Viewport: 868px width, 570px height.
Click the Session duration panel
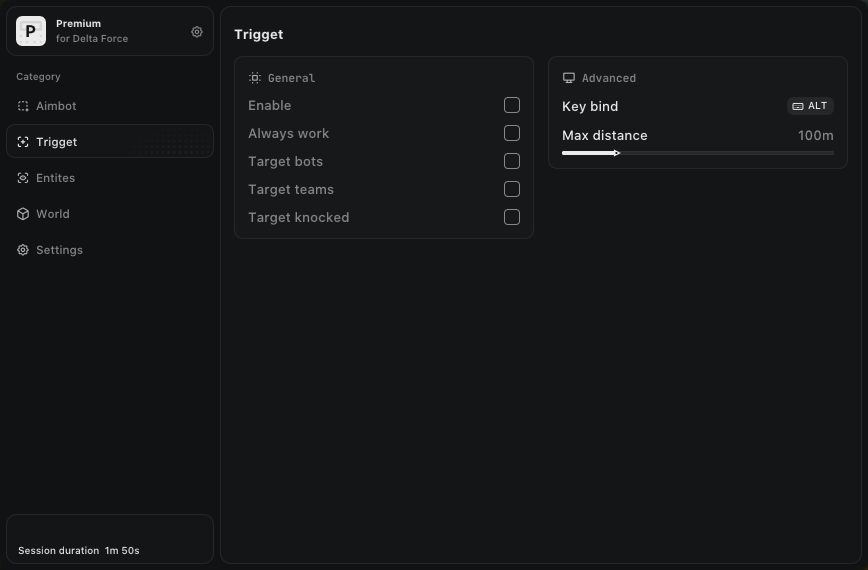110,539
